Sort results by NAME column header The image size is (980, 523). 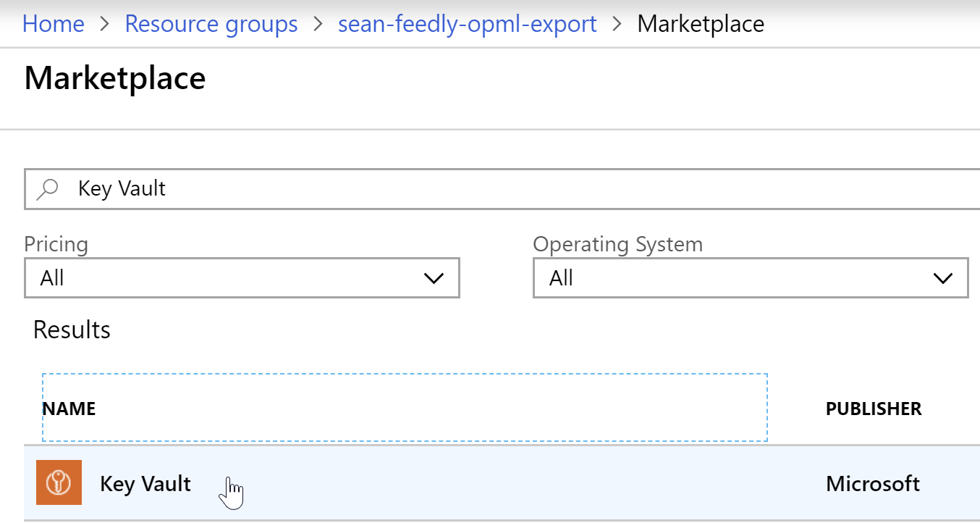[x=69, y=409]
